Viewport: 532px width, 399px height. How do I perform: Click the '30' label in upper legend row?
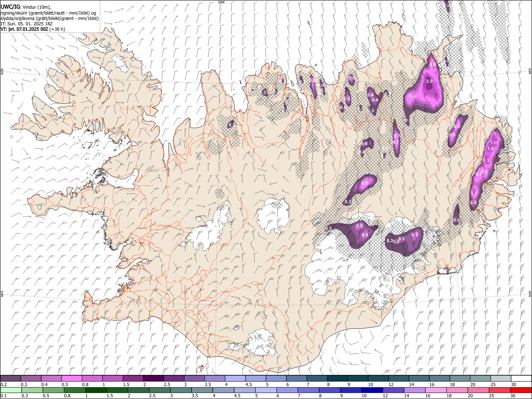pos(514,384)
